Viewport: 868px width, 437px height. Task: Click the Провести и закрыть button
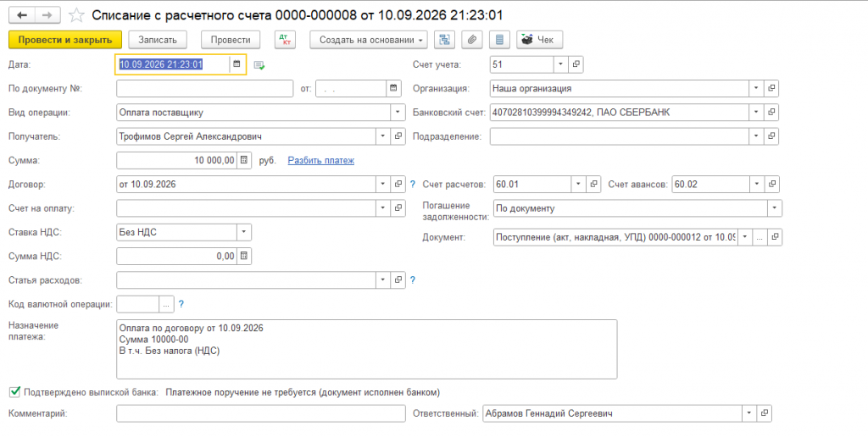coord(65,40)
